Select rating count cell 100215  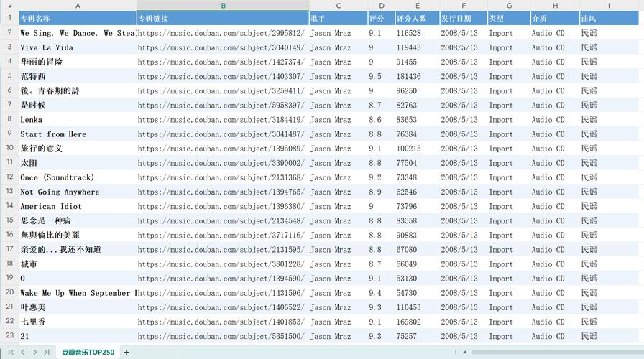[418, 149]
